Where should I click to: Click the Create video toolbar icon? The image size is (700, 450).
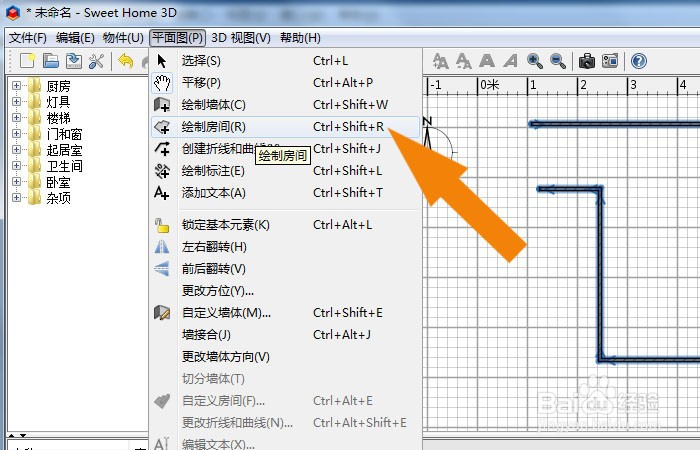(x=610, y=61)
